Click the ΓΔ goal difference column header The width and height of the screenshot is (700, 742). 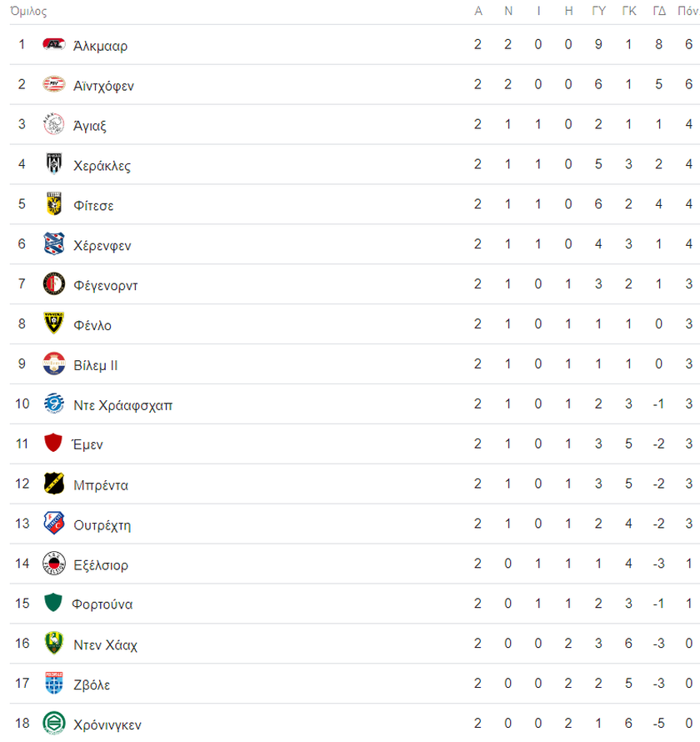pos(659,11)
